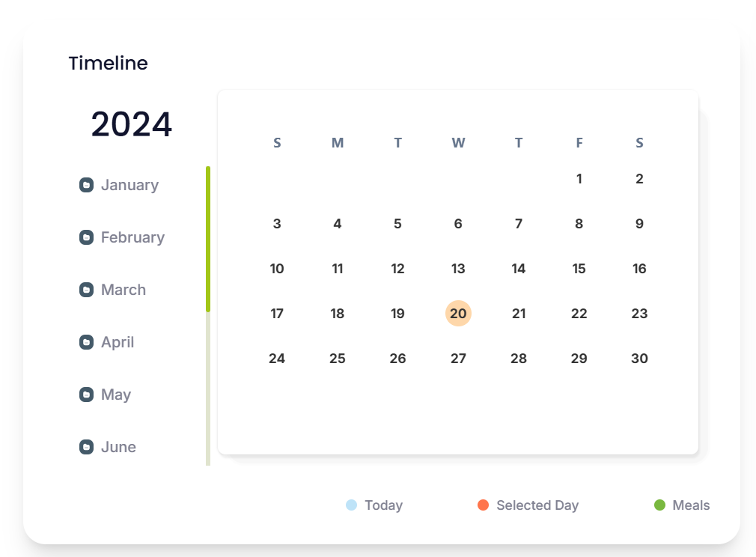Select highlighted day 20 in calendar

(458, 314)
